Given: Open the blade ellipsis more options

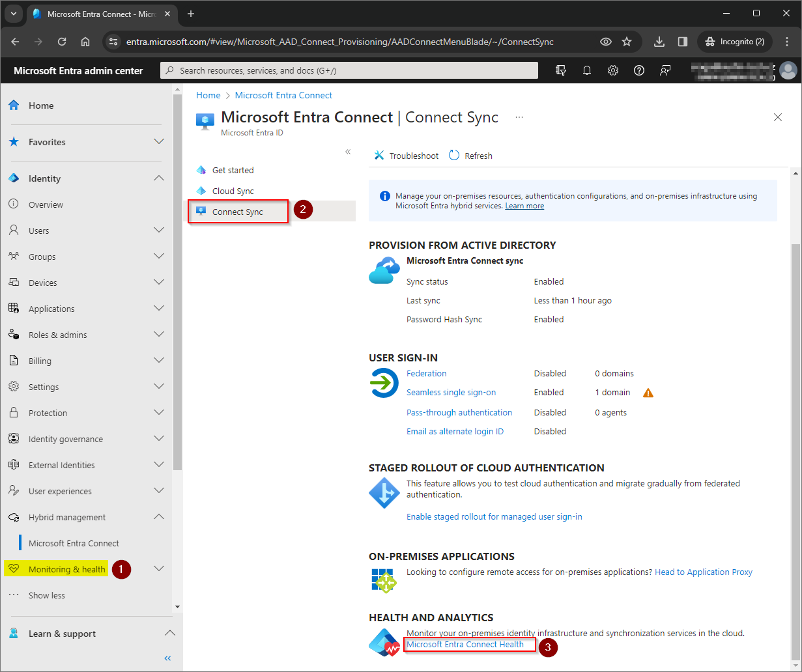Looking at the screenshot, I should (519, 117).
